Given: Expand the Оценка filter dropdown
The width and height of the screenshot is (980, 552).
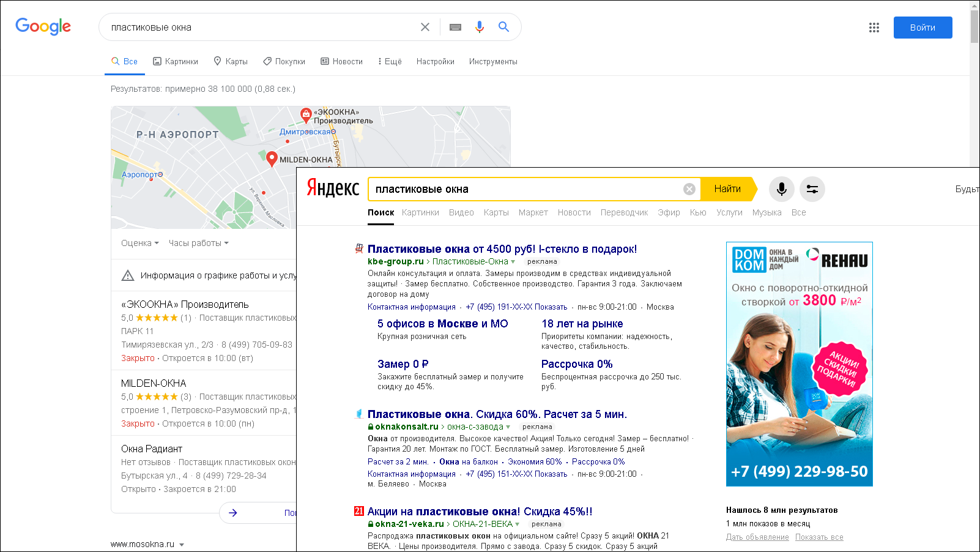Looking at the screenshot, I should click(x=140, y=243).
